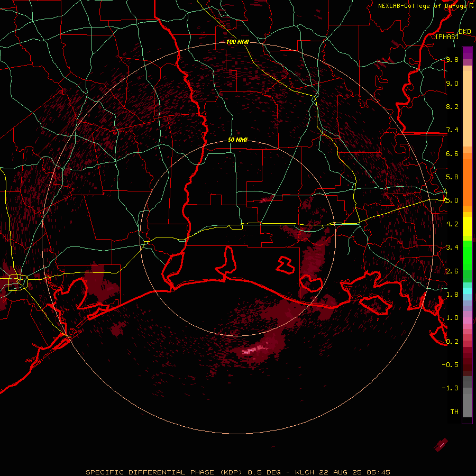Click the 9.0 value on the color scale
The width and height of the screenshot is (476, 476).
452,83
